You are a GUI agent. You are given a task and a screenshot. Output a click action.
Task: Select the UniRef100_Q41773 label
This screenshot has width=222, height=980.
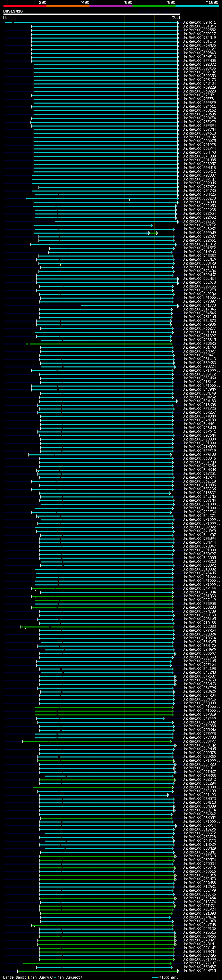[x=199, y=306]
